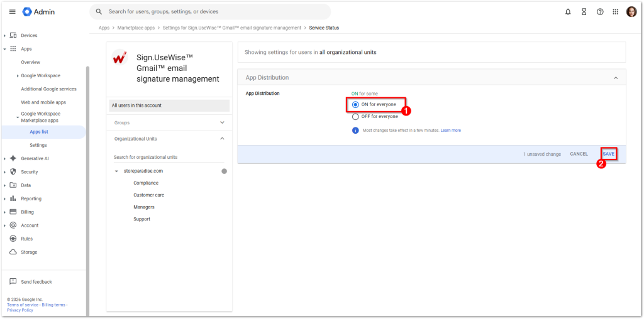Viewport: 644px width, 319px height.
Task: Open the Google apps grid launcher
Action: coord(615,12)
